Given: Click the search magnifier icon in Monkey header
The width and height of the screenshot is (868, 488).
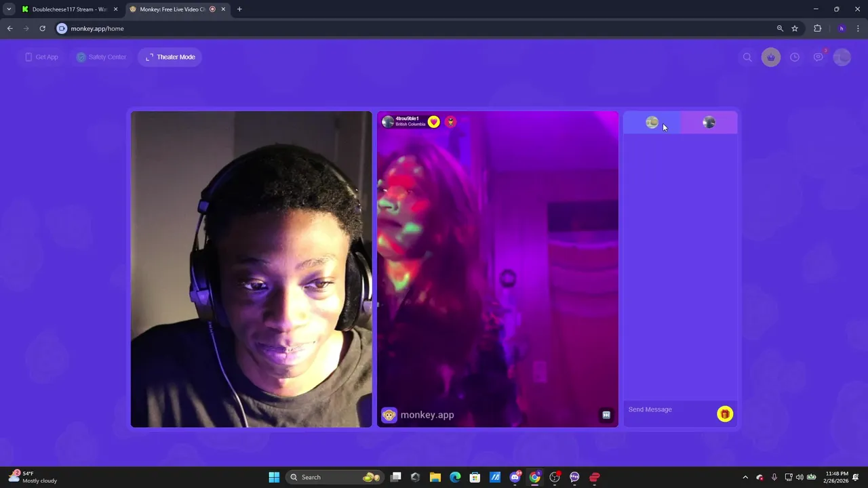Looking at the screenshot, I should pos(747,58).
